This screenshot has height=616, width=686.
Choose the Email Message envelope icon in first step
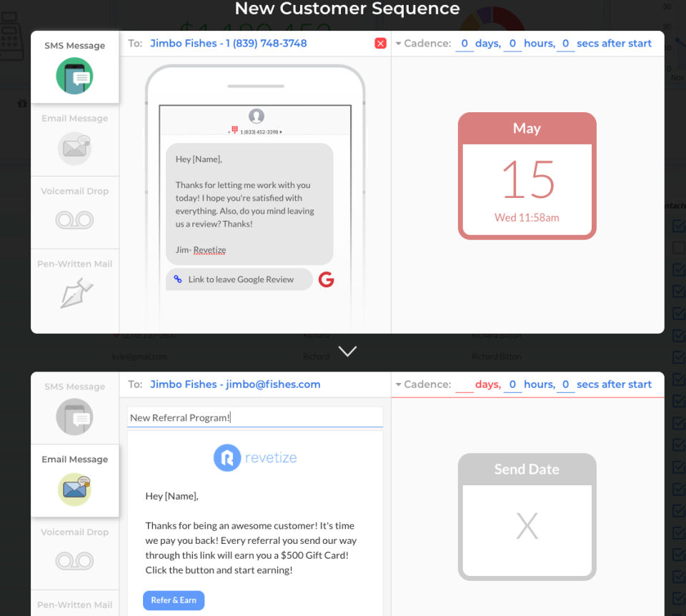click(x=74, y=149)
